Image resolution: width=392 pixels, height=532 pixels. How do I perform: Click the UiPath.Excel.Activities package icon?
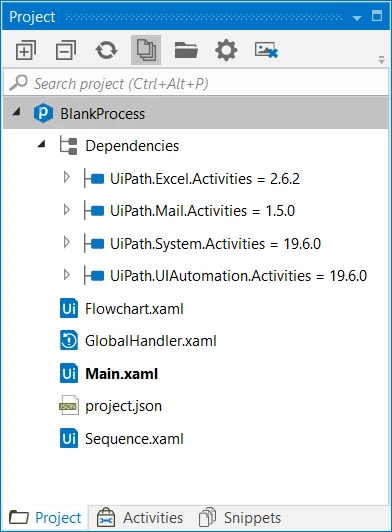point(95,178)
